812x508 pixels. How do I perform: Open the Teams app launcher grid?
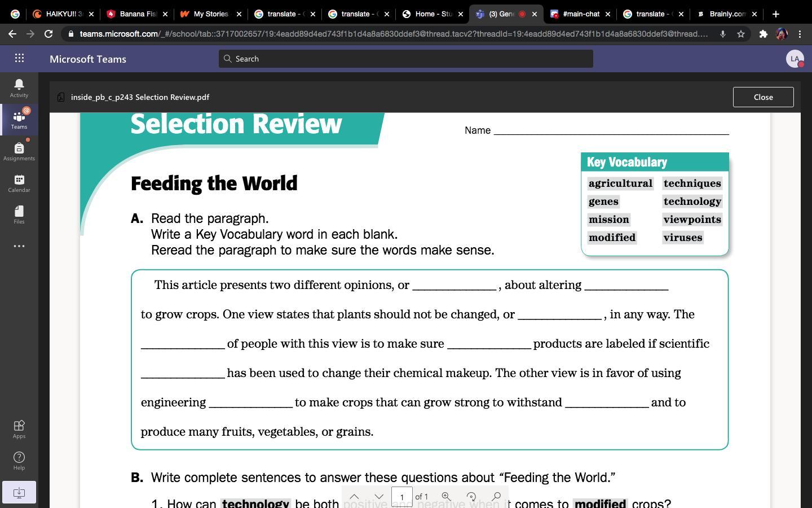click(19, 58)
